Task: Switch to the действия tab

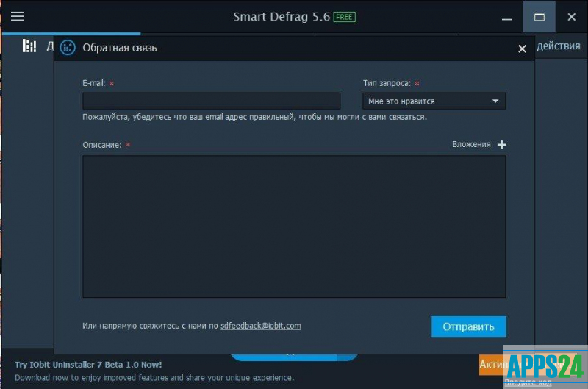Action: (559, 46)
